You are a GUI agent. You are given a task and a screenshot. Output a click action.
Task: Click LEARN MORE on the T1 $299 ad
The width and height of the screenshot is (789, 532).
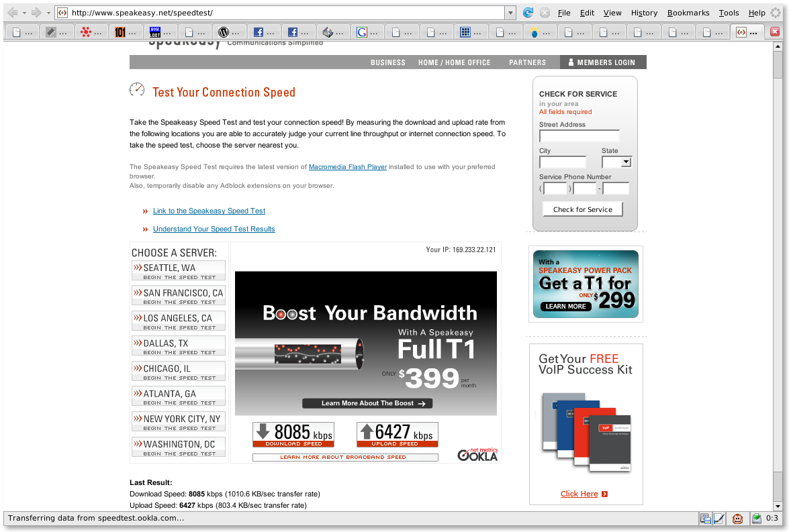point(565,306)
